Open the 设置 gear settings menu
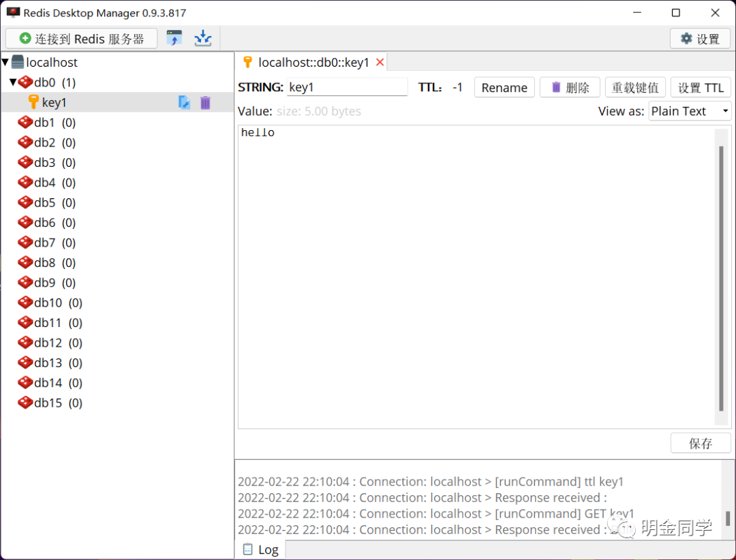This screenshot has height=560, width=736. click(x=700, y=38)
